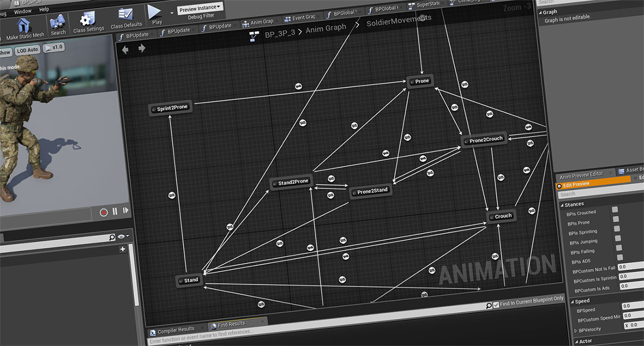Click the BP_3P_3 breadcrumb

click(x=280, y=34)
